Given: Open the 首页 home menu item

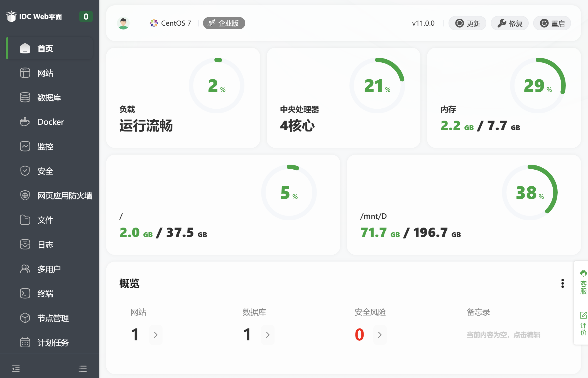Looking at the screenshot, I should [50, 48].
